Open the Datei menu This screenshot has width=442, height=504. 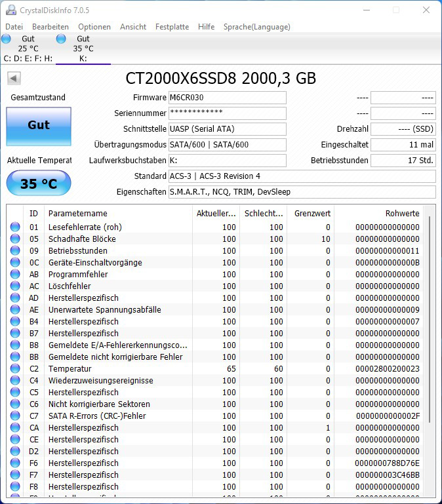coord(14,27)
